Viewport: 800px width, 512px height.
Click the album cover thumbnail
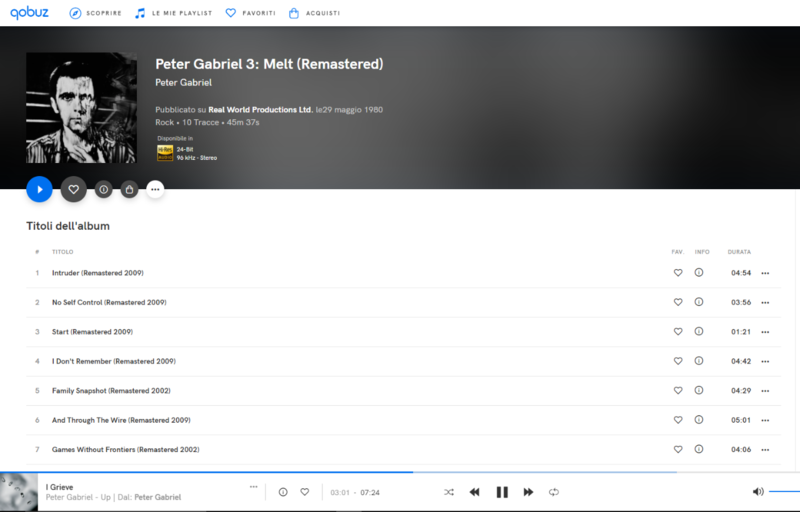[82, 108]
